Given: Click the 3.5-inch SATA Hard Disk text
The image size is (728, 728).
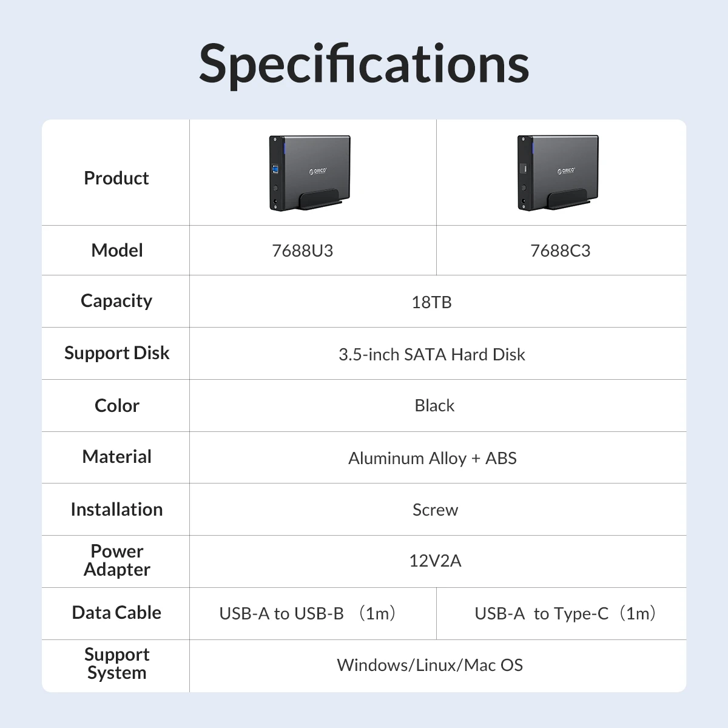Looking at the screenshot, I should coord(431,354).
